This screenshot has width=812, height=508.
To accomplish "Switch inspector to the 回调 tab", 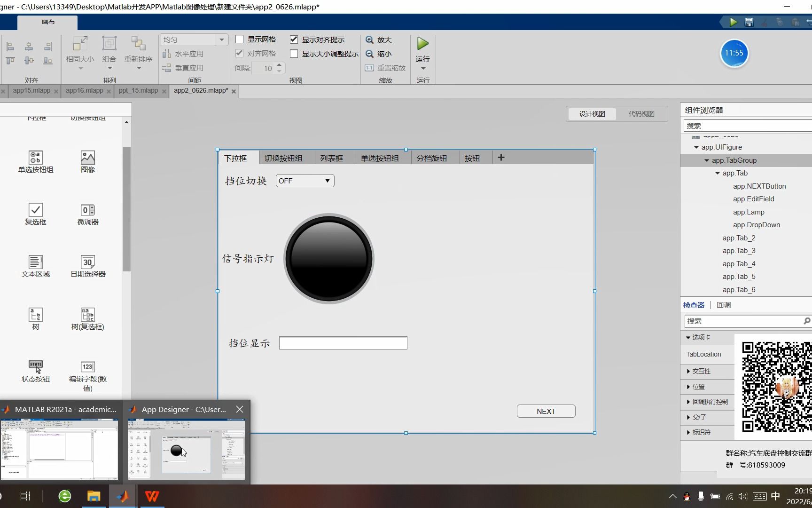I will [724, 305].
